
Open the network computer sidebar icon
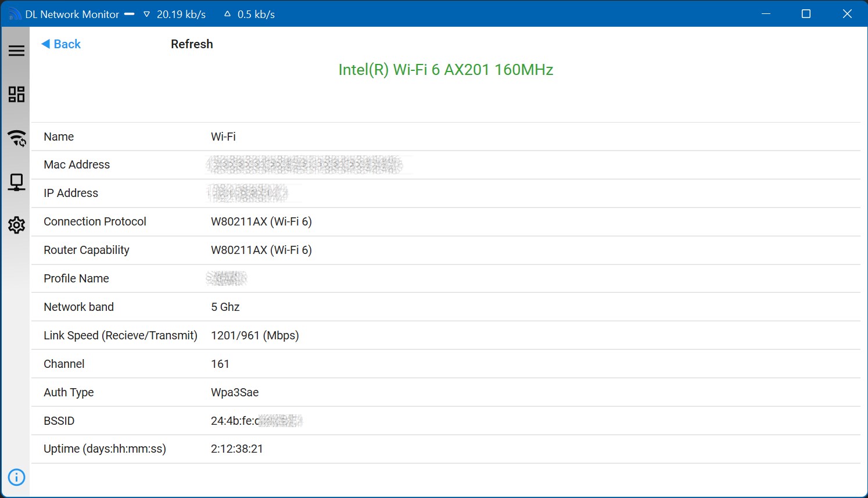tap(16, 182)
